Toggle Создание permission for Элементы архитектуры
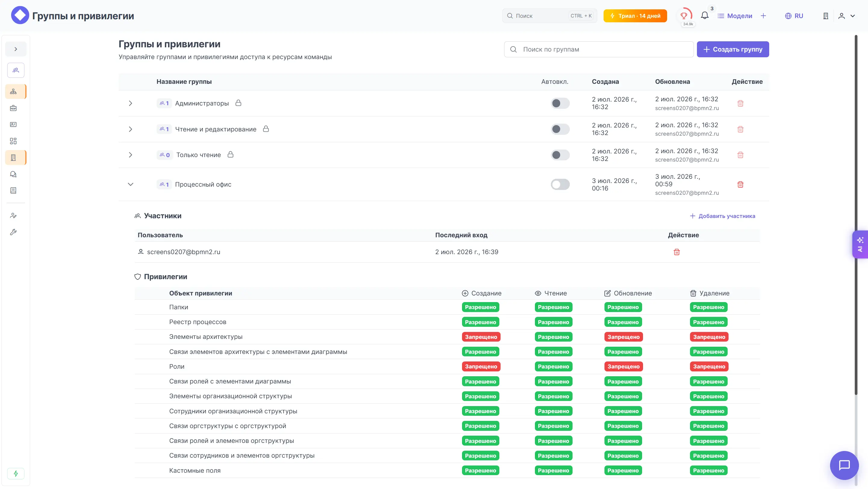The height and width of the screenshot is (489, 868). (481, 337)
